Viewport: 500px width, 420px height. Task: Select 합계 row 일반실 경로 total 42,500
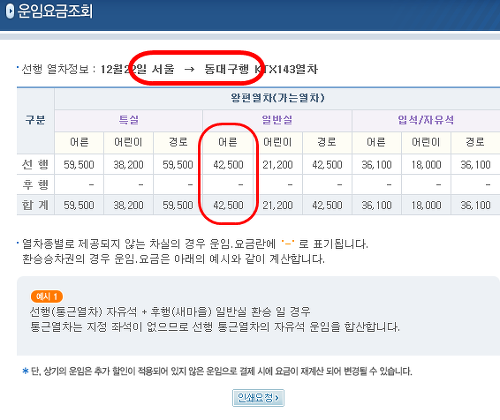[327, 205]
